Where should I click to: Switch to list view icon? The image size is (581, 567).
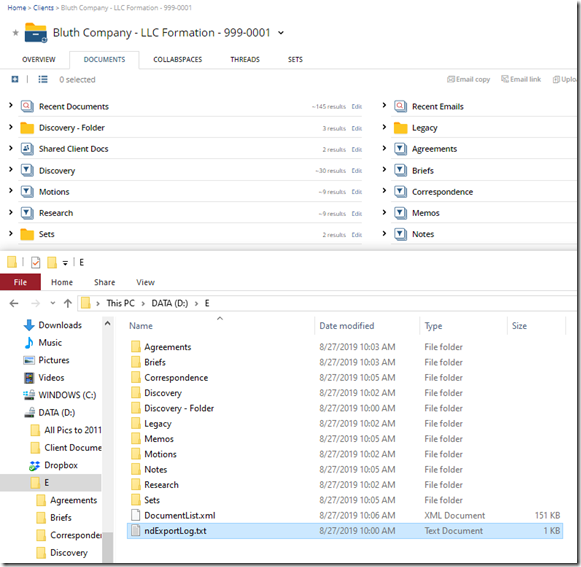43,79
